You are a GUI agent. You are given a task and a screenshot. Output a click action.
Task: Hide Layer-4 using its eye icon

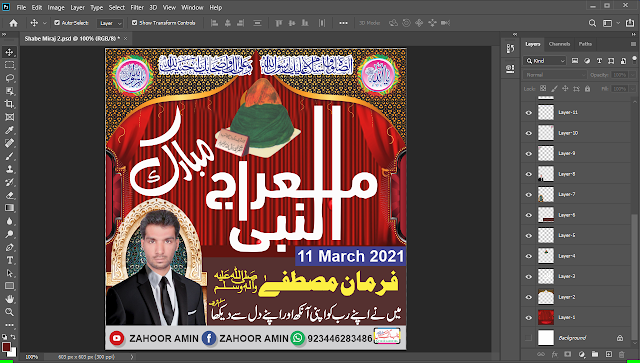529,256
